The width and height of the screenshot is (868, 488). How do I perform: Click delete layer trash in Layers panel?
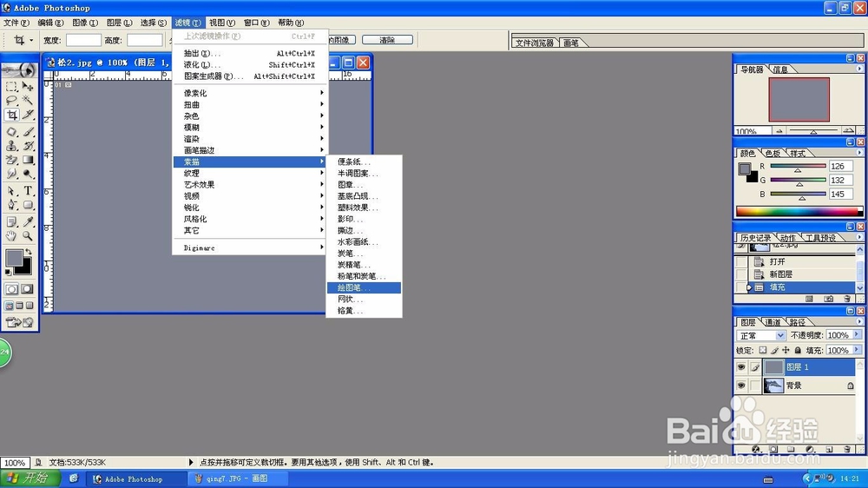tap(847, 449)
